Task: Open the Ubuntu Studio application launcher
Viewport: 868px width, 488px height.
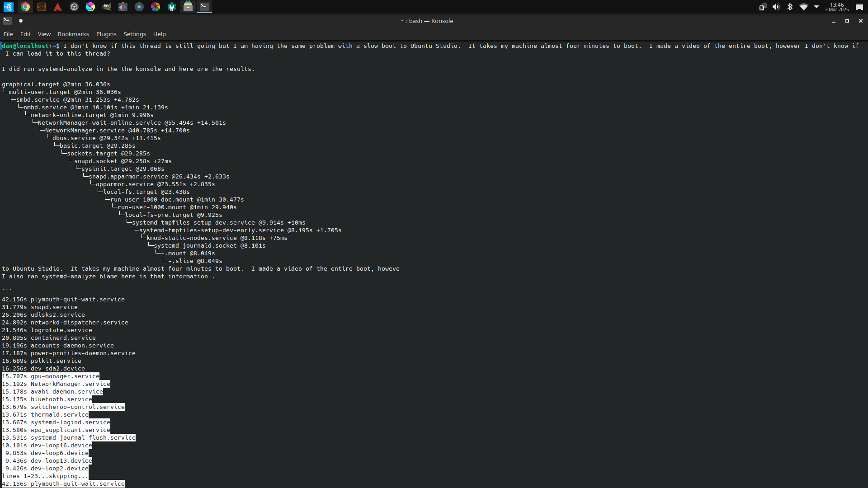Action: 8,7
